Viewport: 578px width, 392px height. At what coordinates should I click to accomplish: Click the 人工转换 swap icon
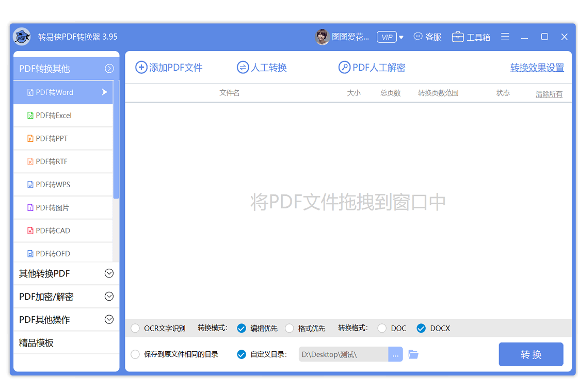[x=243, y=68]
